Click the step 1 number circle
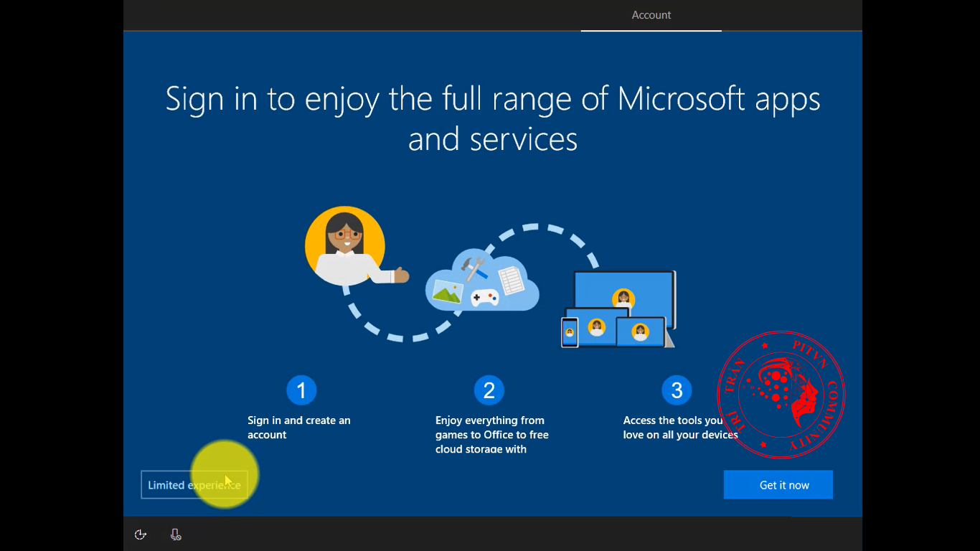980x551 pixels. pyautogui.click(x=301, y=390)
